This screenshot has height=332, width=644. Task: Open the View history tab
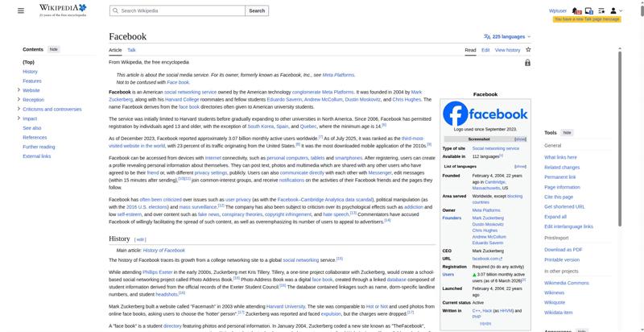(507, 50)
